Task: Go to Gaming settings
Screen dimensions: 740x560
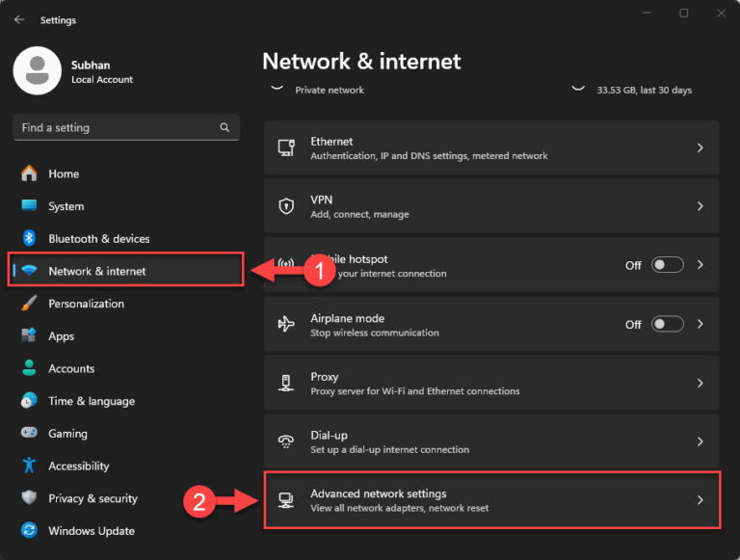Action: (x=126, y=433)
